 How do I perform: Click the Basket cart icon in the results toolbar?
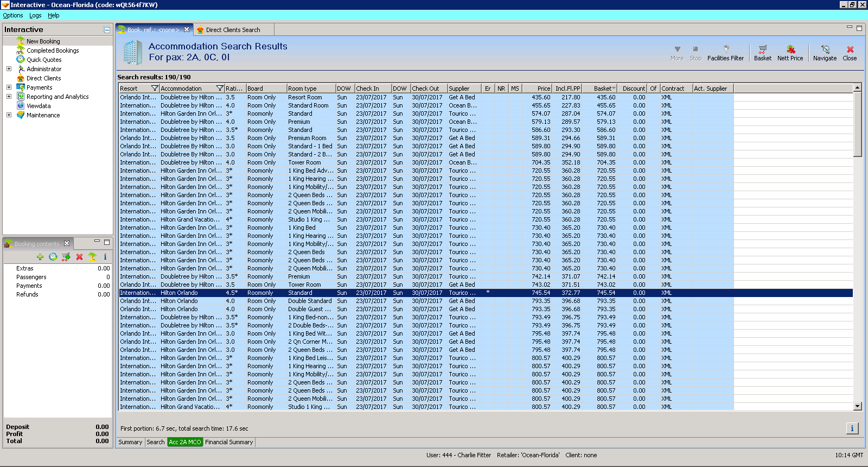pyautogui.click(x=762, y=49)
